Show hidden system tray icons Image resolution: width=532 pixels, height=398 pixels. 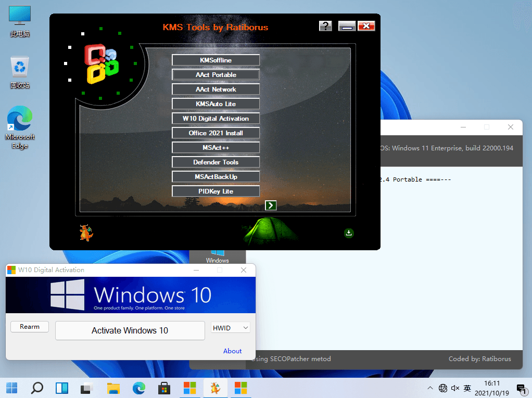430,388
